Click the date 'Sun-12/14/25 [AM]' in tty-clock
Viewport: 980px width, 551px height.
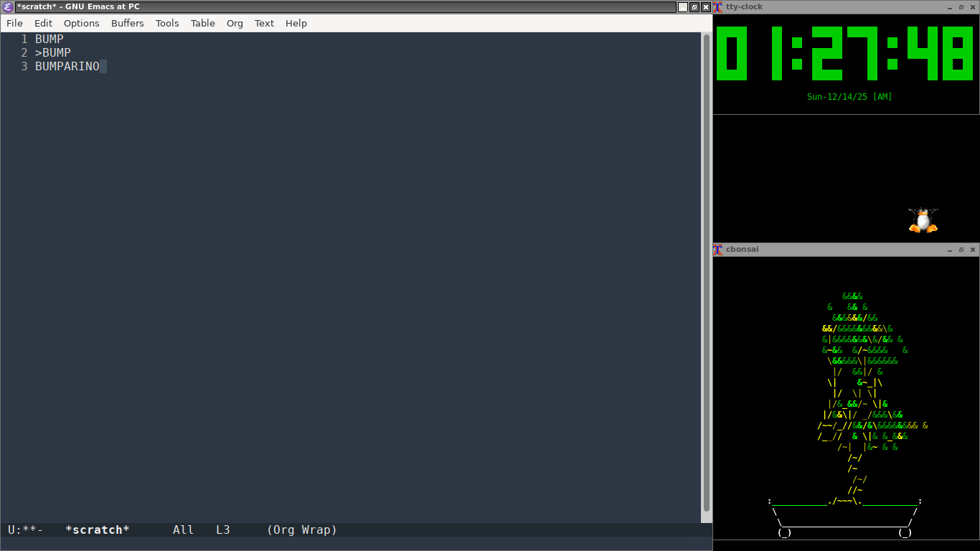click(849, 97)
